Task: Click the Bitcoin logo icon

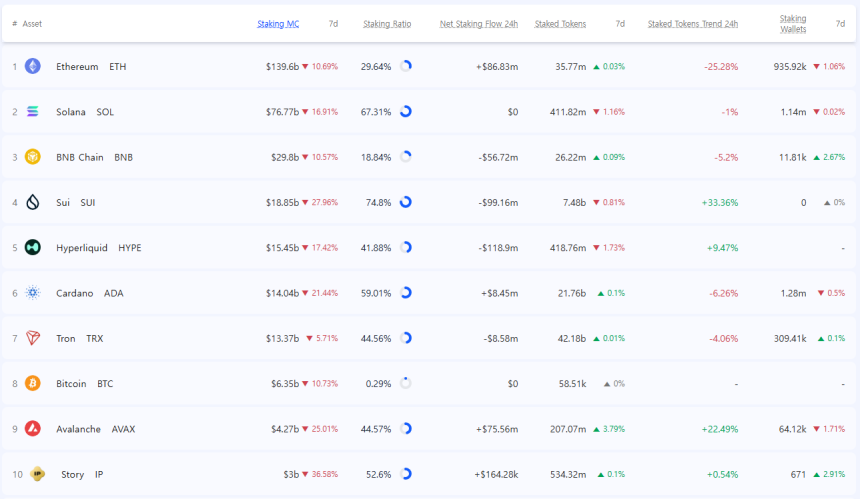Action: pyautogui.click(x=33, y=383)
